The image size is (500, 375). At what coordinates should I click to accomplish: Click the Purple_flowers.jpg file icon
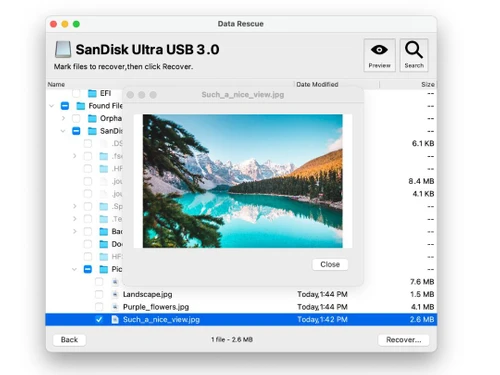115,307
